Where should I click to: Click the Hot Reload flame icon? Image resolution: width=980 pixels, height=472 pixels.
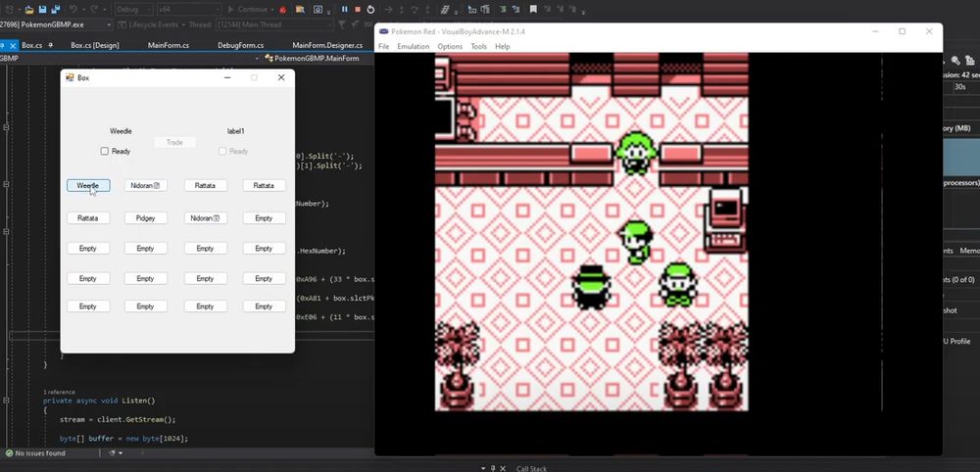point(283,10)
